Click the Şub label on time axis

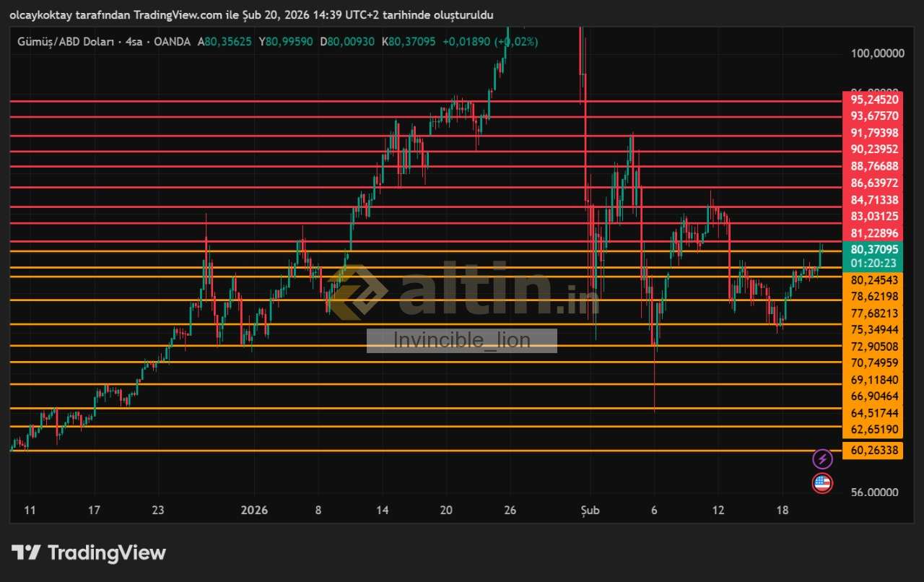pyautogui.click(x=590, y=511)
